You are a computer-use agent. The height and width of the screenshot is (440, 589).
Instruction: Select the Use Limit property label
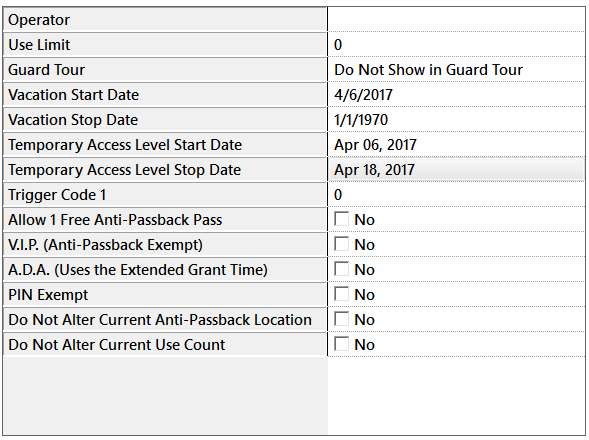pyautogui.click(x=165, y=45)
